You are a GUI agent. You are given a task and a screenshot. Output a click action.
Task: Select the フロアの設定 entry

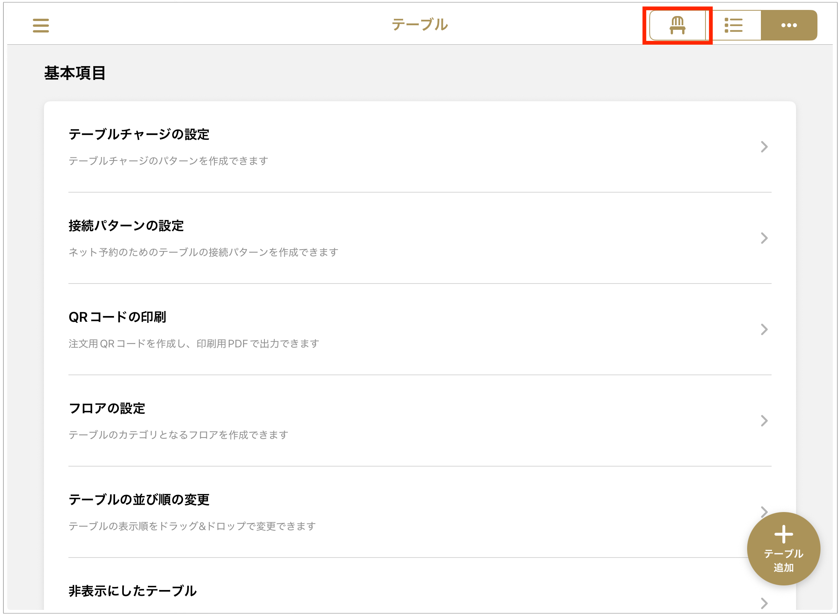420,421
